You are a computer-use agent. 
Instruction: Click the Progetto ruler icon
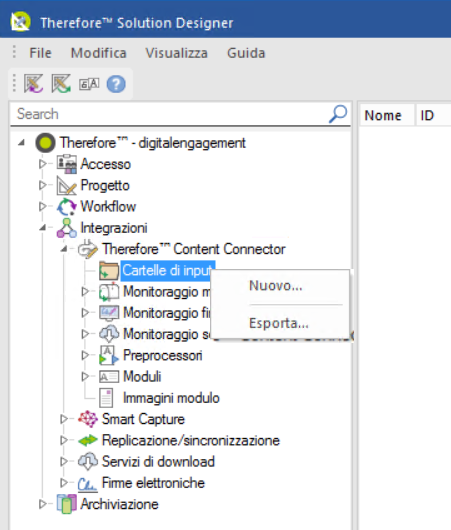click(67, 185)
